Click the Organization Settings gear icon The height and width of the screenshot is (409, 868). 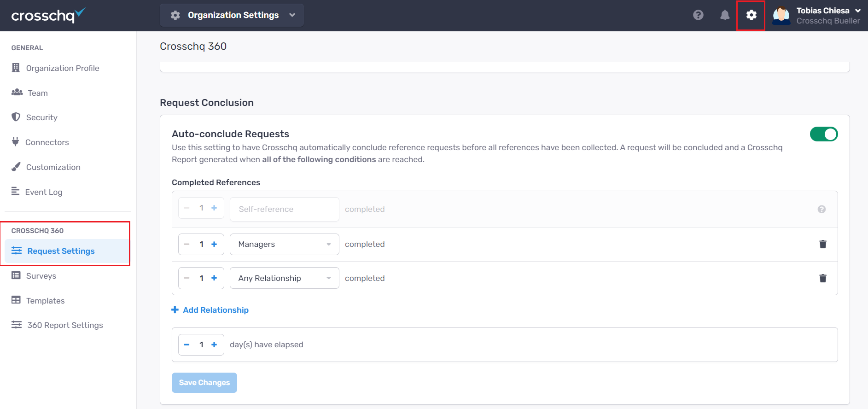(x=175, y=15)
